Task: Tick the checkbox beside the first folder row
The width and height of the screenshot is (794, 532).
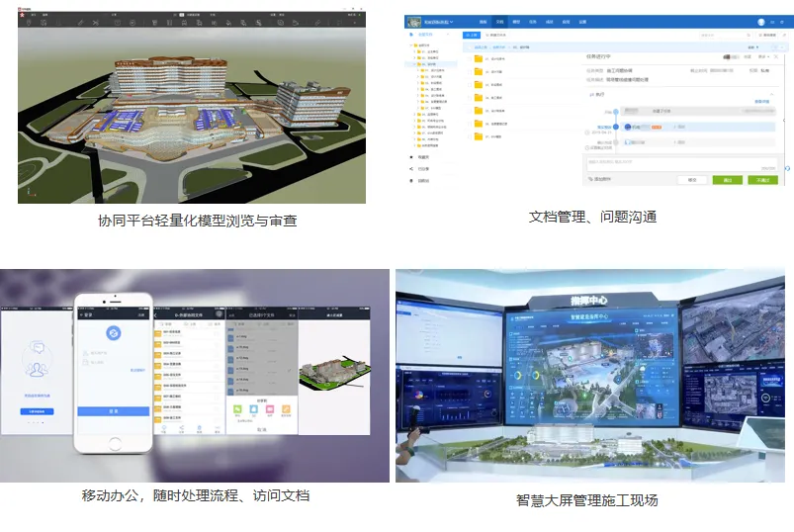Action: (x=469, y=59)
